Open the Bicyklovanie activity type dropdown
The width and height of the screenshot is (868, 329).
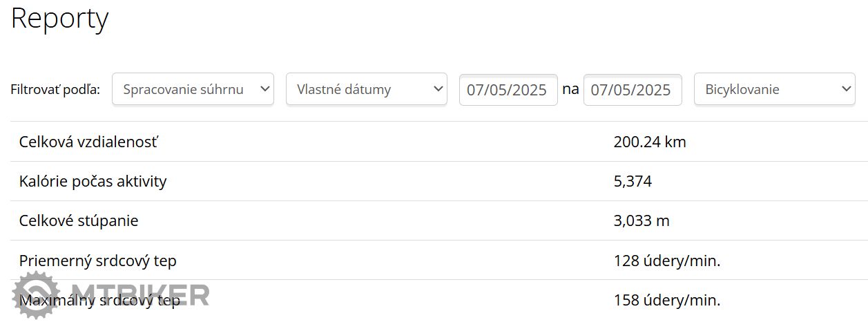tap(774, 89)
